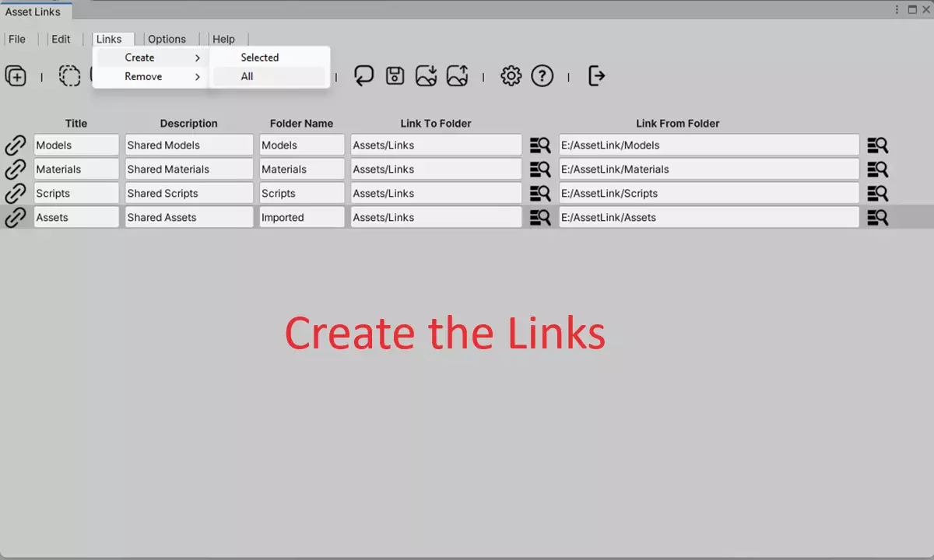934x560 pixels.
Task: Click the Add new link toolbar icon
Action: (x=16, y=75)
